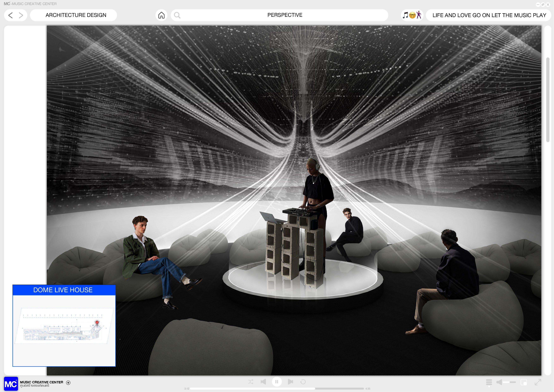Image resolution: width=554 pixels, height=392 pixels.
Task: Mute the volume speaker icon
Action: coord(499,382)
